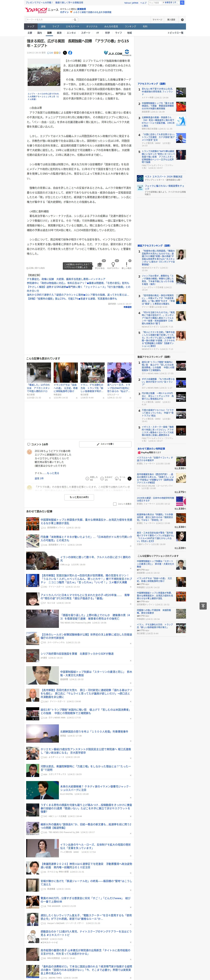This screenshot has width=210, height=980.
Task: Open ranking item 北朝鮮卓球の英雄・李芬姫さん
Action: pos(158,121)
